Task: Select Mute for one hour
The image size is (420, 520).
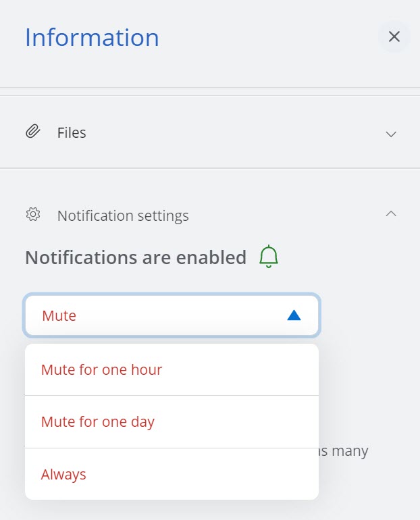Action: 101,369
